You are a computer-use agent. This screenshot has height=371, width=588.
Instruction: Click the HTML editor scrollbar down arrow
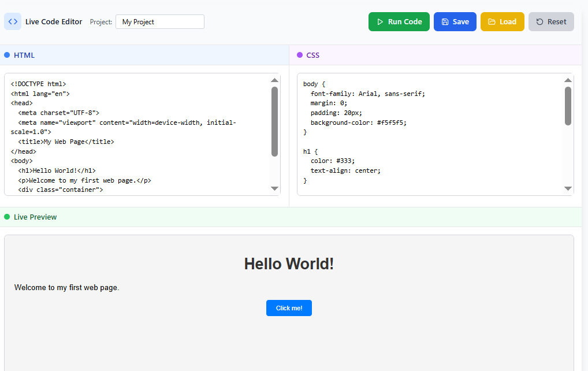275,188
